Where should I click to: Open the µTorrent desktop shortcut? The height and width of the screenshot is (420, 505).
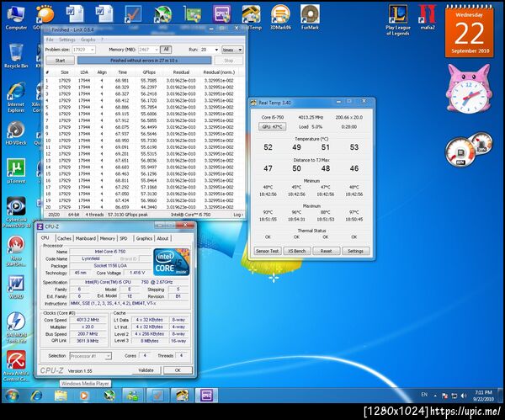pos(16,171)
